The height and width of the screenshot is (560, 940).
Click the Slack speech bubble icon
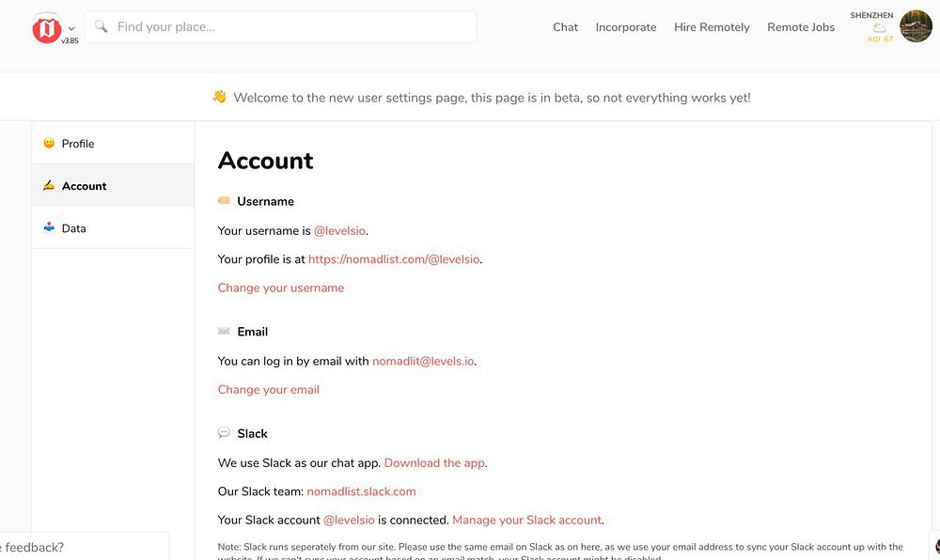click(x=225, y=432)
